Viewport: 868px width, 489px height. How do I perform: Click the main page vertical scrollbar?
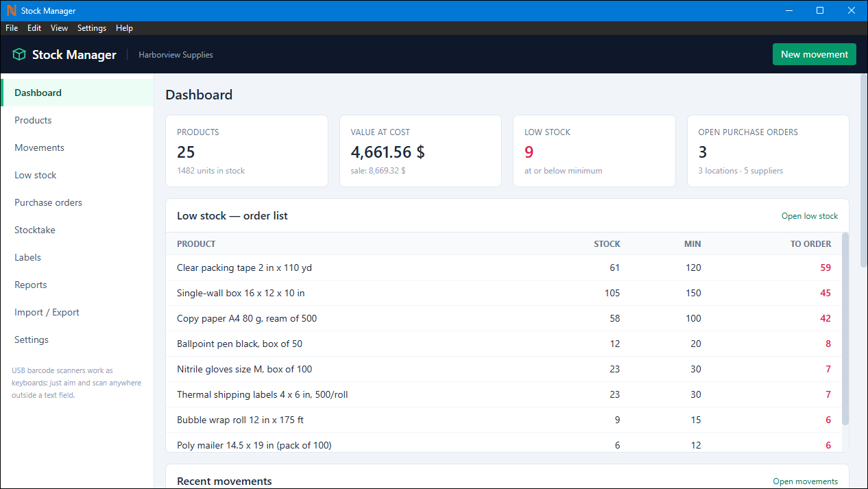(x=863, y=171)
